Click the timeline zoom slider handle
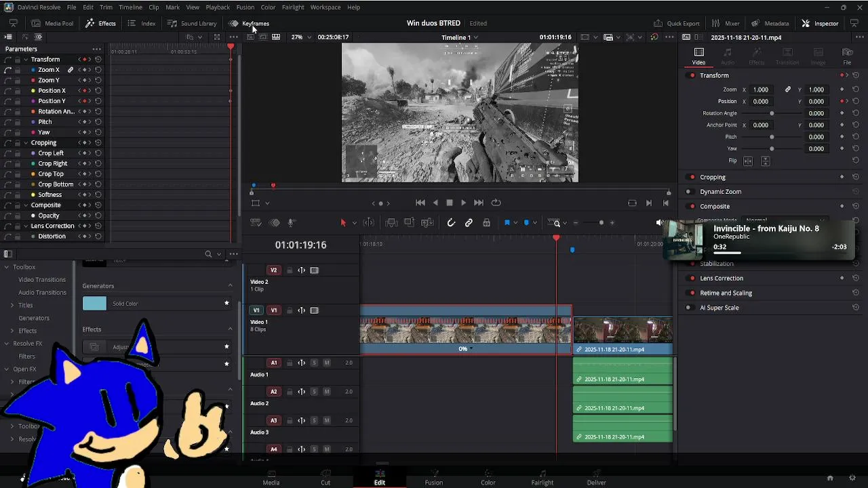Viewport: 868px width, 488px height. 601,222
